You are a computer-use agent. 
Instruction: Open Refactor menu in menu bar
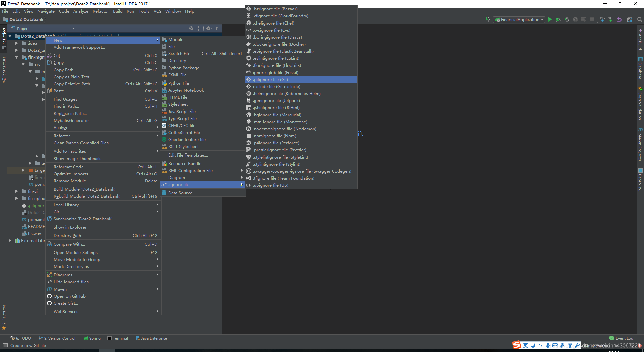click(101, 11)
